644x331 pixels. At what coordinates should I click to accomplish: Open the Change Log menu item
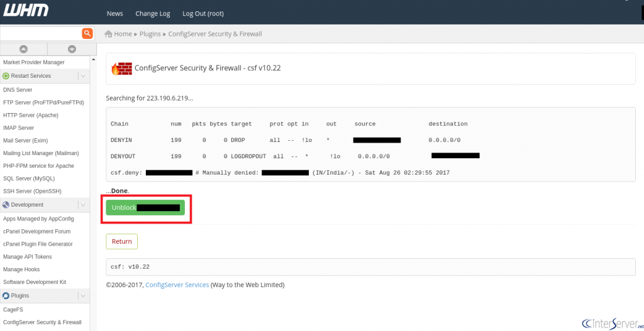pyautogui.click(x=153, y=14)
